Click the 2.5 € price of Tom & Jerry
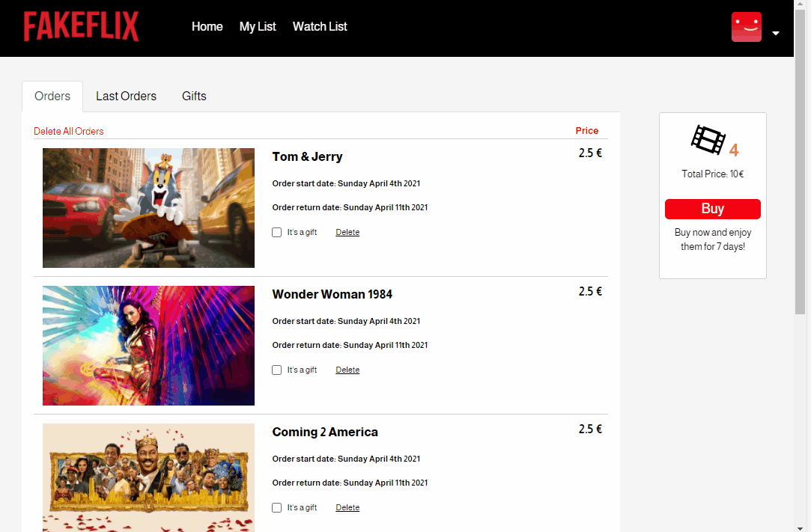Image resolution: width=811 pixels, height=532 pixels. coord(590,153)
